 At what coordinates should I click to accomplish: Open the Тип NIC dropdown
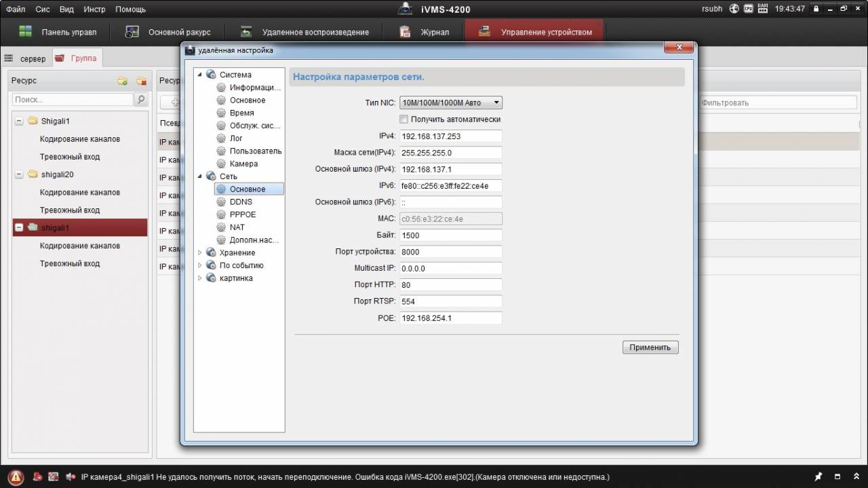click(450, 102)
